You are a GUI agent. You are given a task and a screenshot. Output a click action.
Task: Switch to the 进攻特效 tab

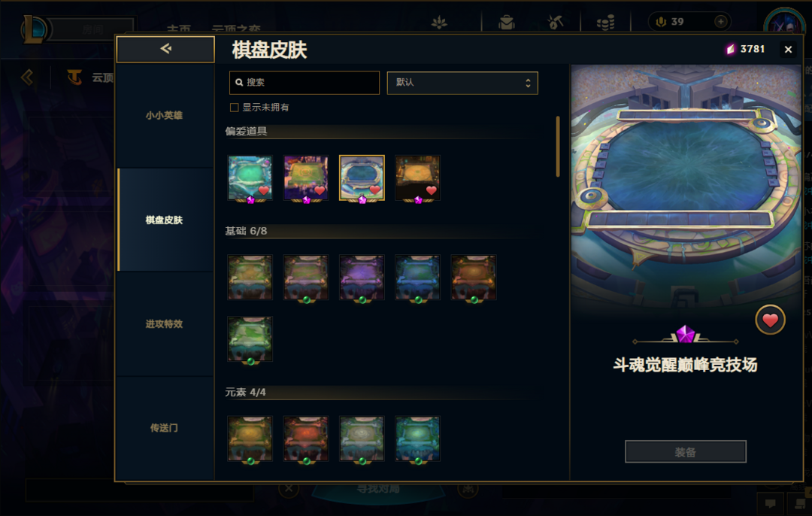click(x=164, y=323)
